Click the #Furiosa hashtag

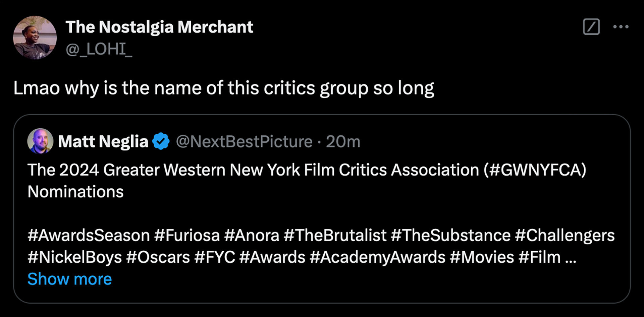pos(187,235)
